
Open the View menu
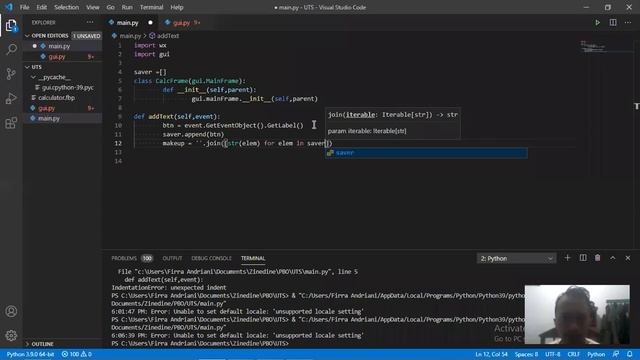click(x=93, y=7)
